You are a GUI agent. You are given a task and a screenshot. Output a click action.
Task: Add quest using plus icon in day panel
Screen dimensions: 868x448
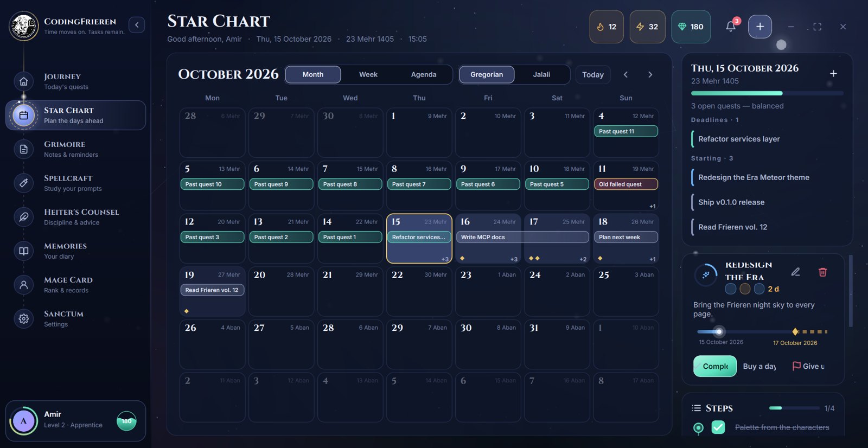coord(833,73)
